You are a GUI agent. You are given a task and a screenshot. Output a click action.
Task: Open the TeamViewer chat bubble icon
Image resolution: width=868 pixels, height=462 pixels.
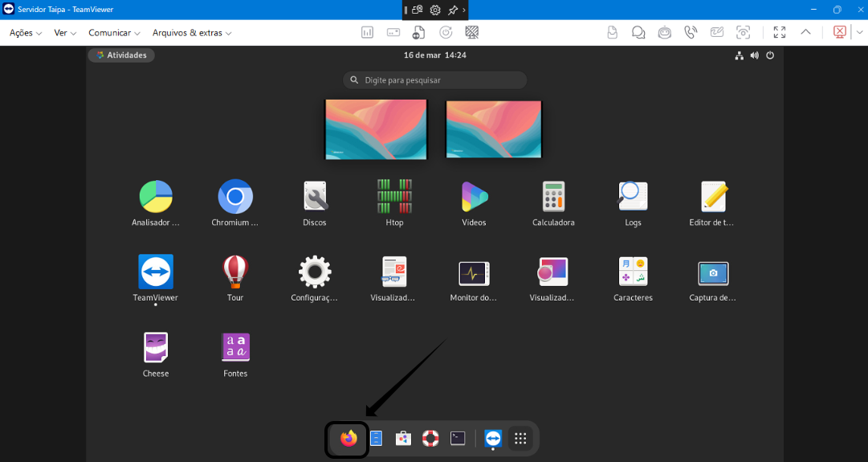[x=638, y=33]
